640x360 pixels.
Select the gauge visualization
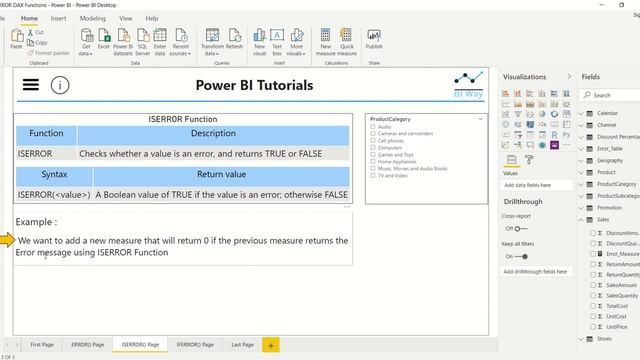(542, 124)
